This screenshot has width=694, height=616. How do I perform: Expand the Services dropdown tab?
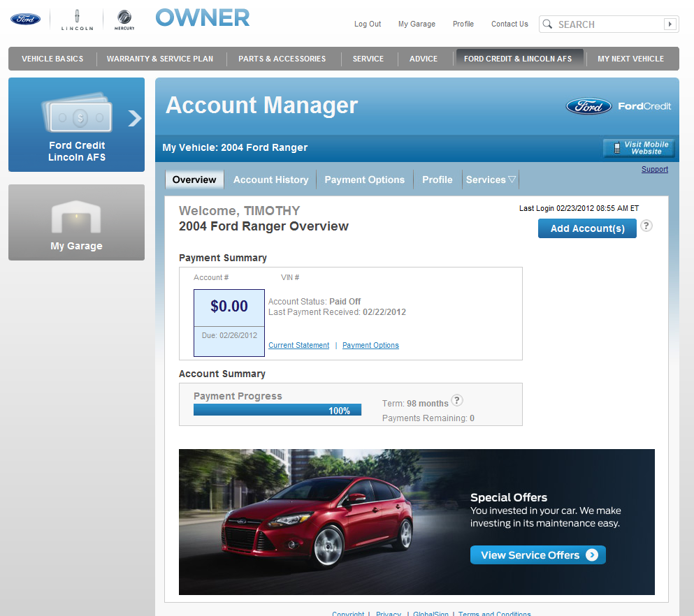point(491,179)
